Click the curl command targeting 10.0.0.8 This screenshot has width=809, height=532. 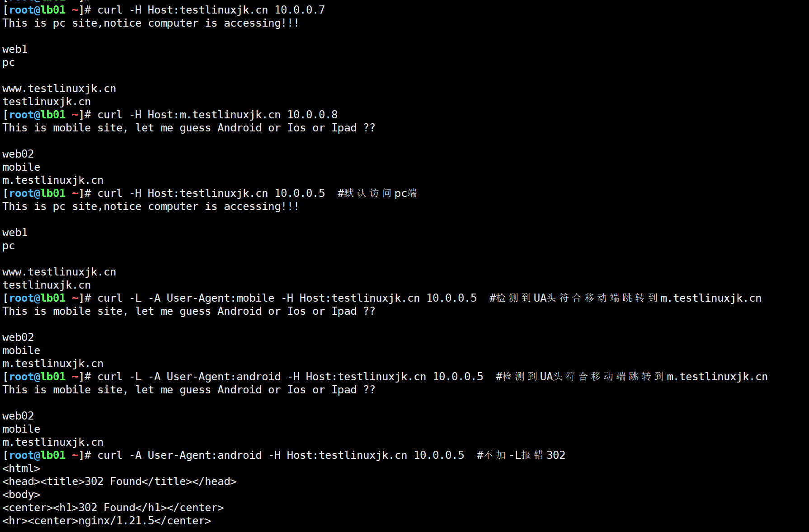tap(217, 115)
